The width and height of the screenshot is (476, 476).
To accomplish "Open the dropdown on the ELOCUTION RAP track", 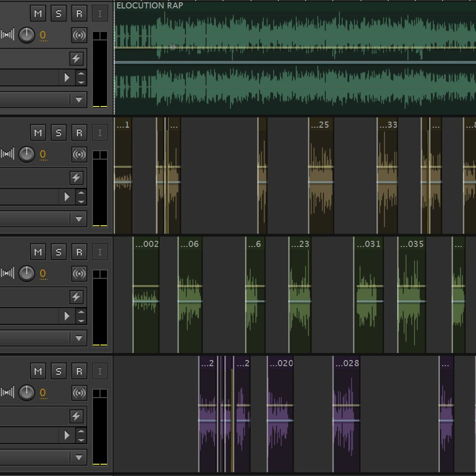I will pos(78,100).
